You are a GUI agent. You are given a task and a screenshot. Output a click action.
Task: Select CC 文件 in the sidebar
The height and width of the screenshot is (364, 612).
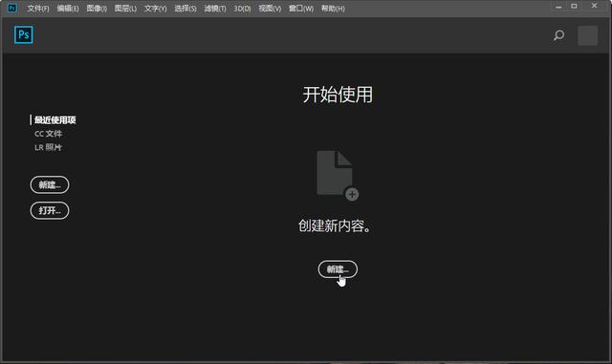point(48,134)
